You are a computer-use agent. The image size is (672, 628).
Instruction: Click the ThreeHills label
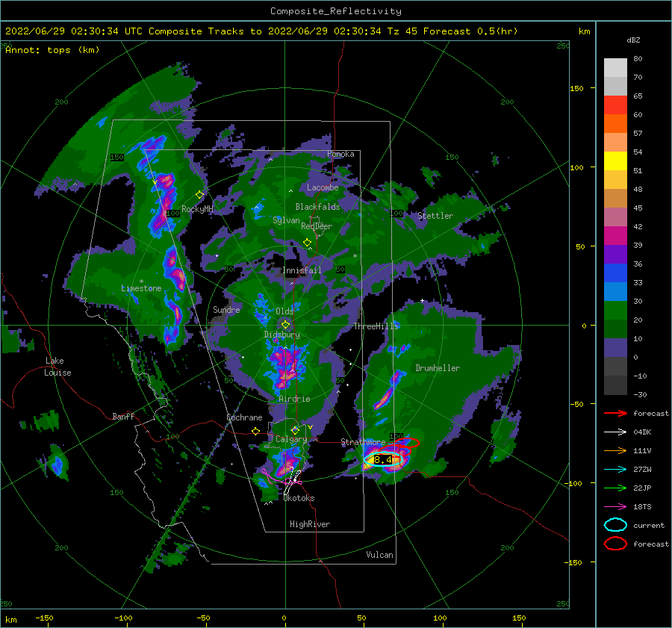[376, 326]
